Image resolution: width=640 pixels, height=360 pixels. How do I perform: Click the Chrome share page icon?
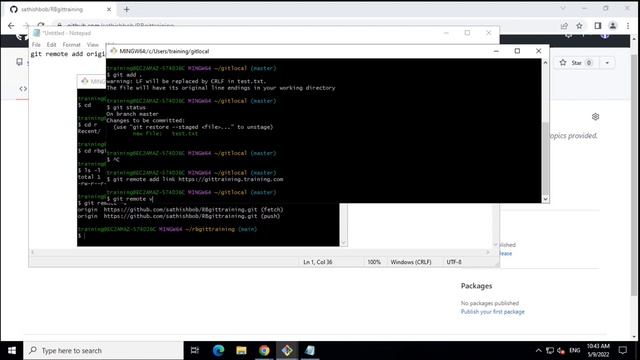coord(564,26)
